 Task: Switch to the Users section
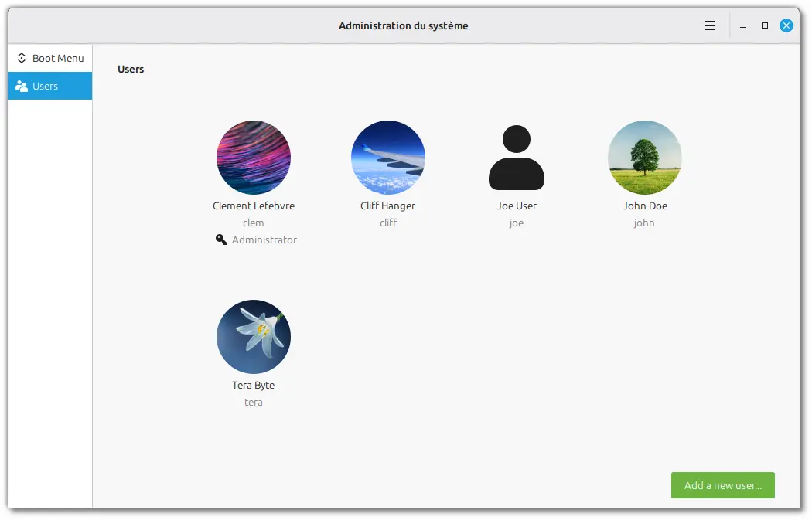[49, 86]
